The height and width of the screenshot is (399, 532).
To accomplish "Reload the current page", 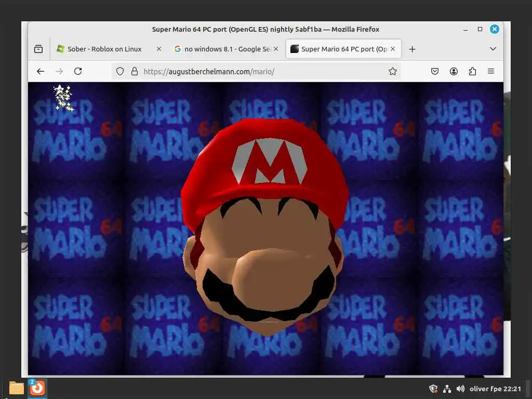I will click(78, 71).
